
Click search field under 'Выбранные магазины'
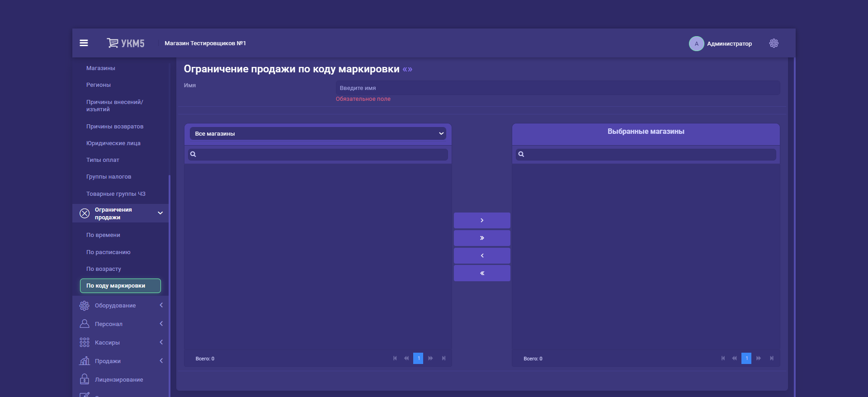(x=646, y=154)
